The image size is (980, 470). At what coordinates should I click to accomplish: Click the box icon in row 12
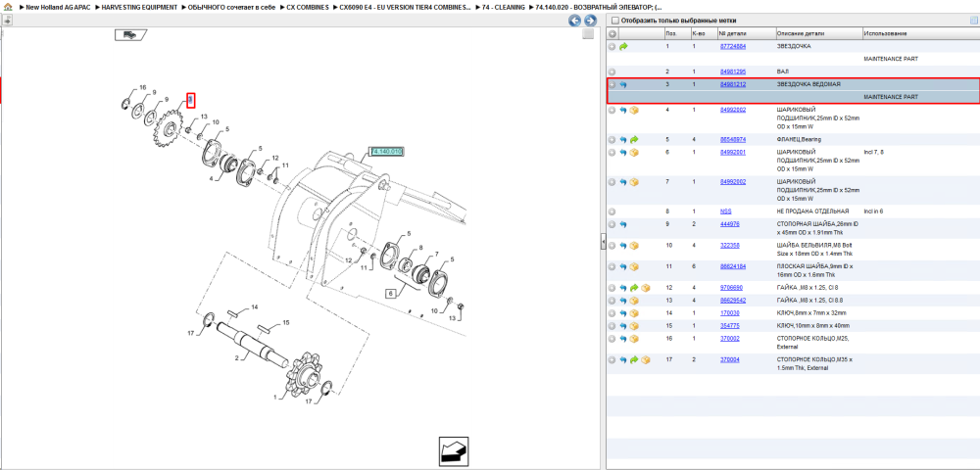(646, 288)
